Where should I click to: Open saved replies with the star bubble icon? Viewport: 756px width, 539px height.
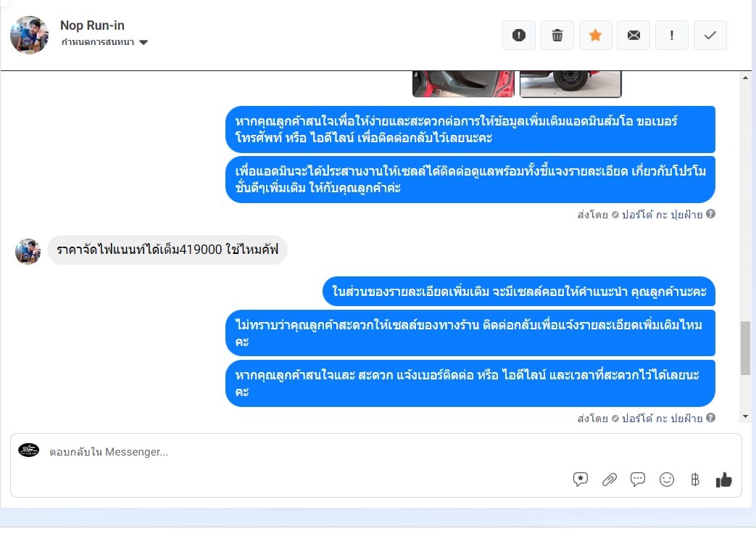[581, 480]
